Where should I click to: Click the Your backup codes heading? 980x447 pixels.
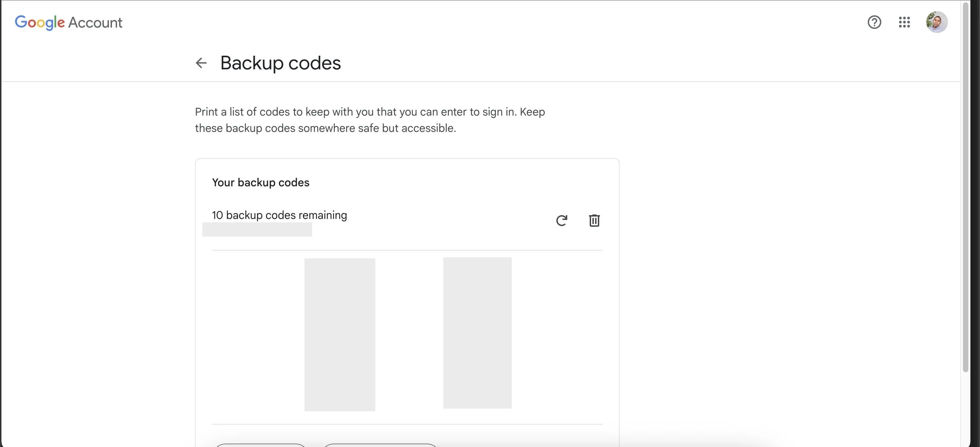(261, 183)
